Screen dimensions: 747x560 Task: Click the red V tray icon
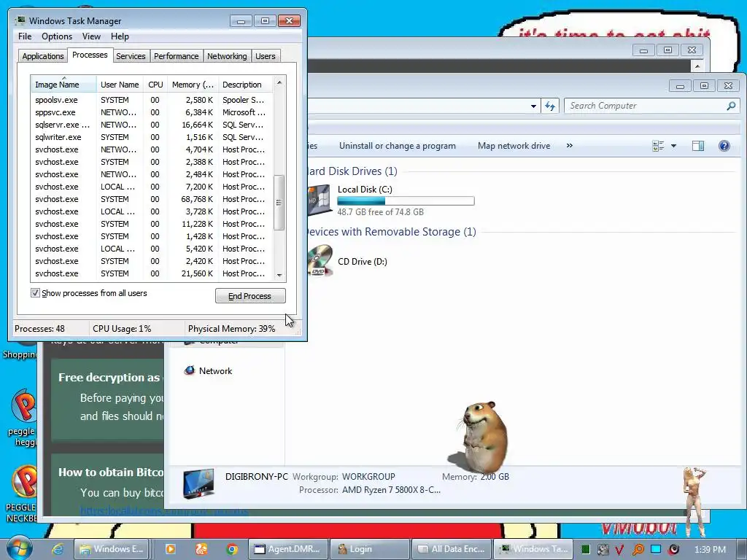point(619,550)
